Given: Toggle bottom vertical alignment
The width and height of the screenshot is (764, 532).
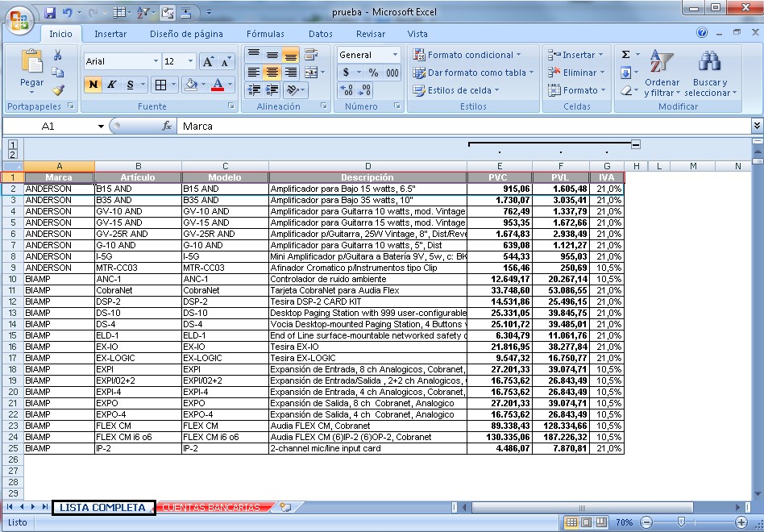Looking at the screenshot, I should [x=290, y=54].
